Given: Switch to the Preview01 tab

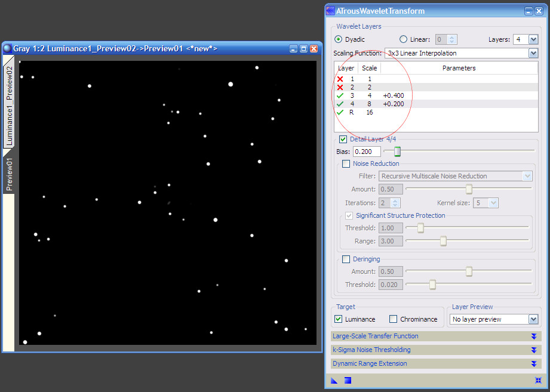Looking at the screenshot, I should pos(8,173).
